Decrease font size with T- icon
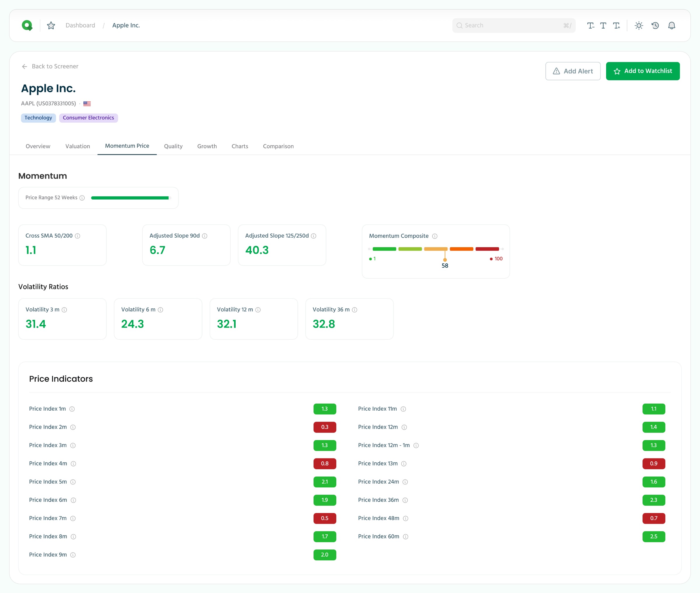Viewport: 700px width, 593px height. [591, 26]
